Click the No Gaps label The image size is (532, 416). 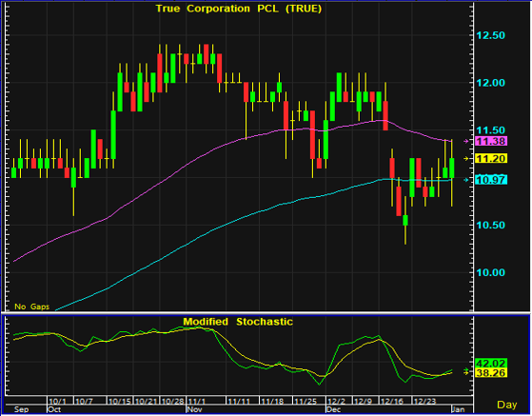[32, 307]
